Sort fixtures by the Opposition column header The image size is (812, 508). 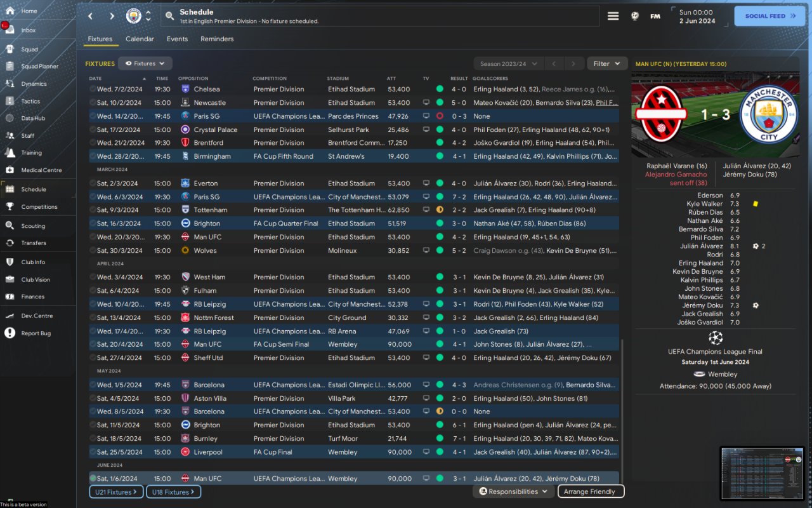pos(193,79)
